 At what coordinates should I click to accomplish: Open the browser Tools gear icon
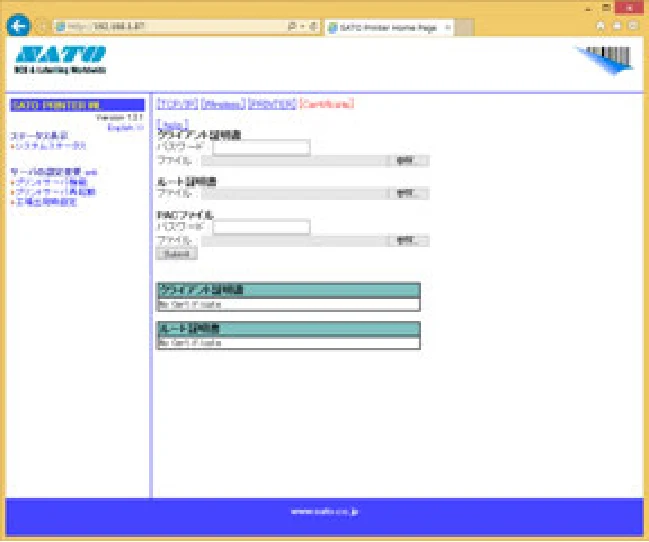[633, 26]
